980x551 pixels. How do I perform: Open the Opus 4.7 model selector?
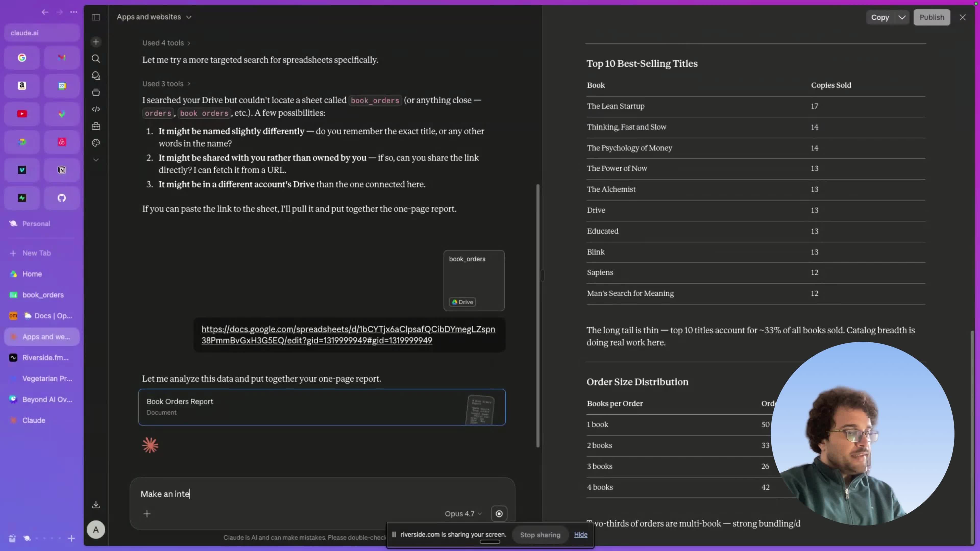(463, 514)
